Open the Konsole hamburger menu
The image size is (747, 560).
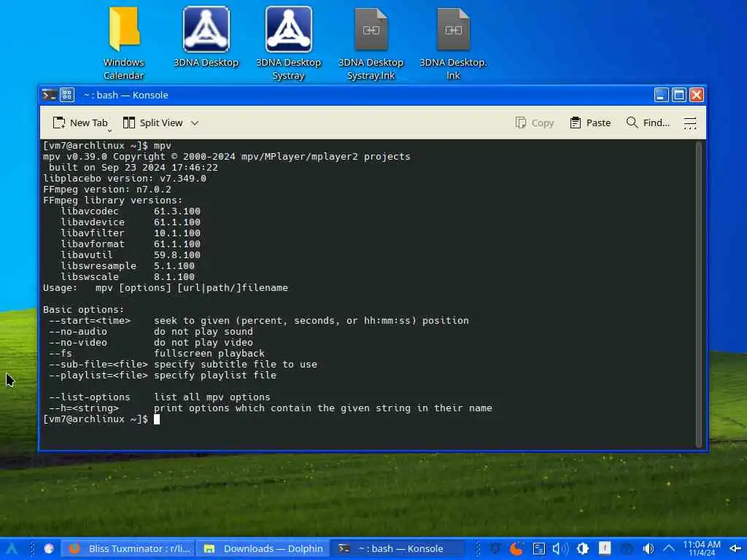click(x=690, y=122)
